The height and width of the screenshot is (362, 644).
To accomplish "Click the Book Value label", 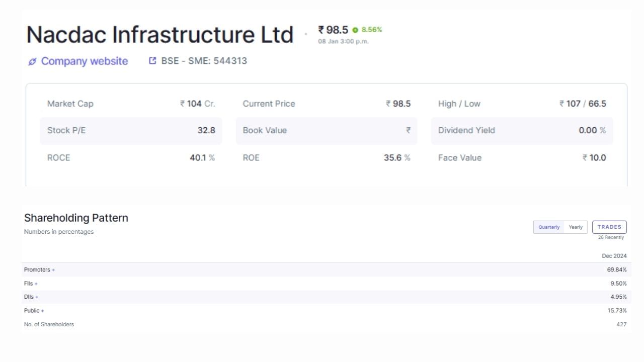I will click(265, 131).
